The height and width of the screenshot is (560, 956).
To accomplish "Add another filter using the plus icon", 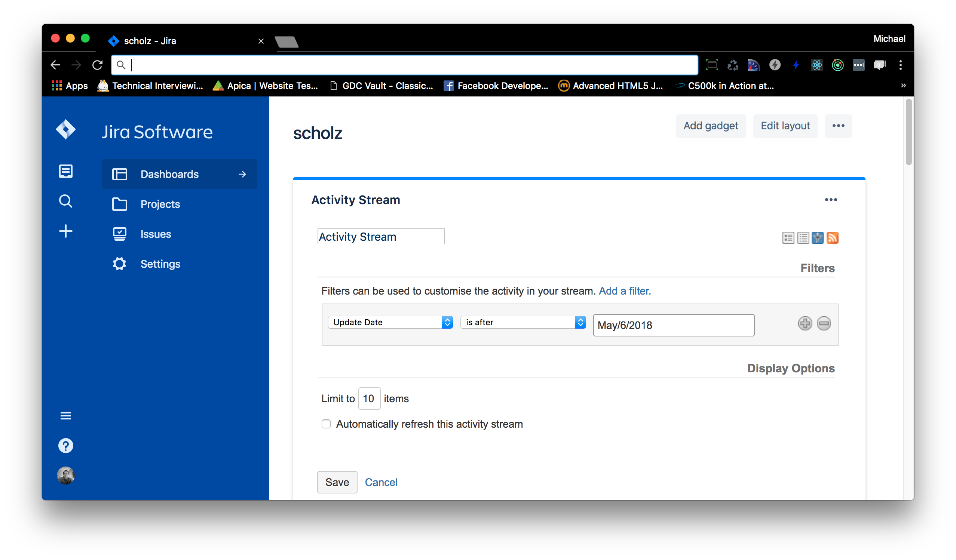I will (x=805, y=323).
